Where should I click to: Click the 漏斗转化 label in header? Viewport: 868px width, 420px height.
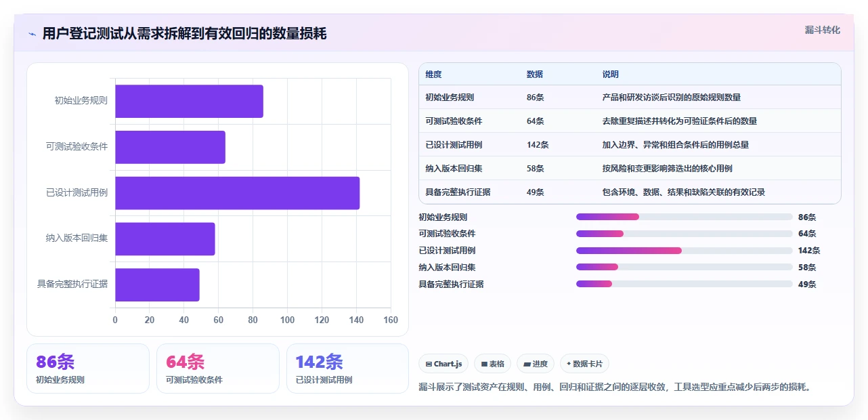pyautogui.click(x=823, y=30)
